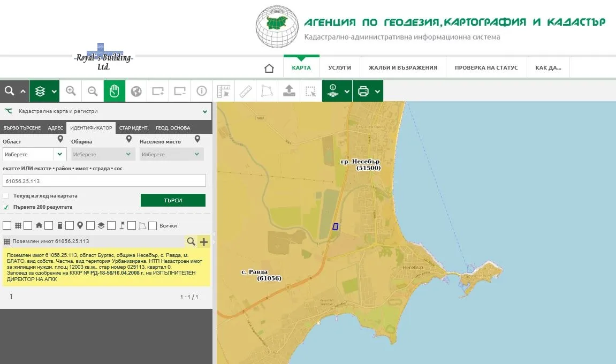Viewport: 616px width, 364px height.
Task: Select the pan hand tool
Action: pos(115,91)
